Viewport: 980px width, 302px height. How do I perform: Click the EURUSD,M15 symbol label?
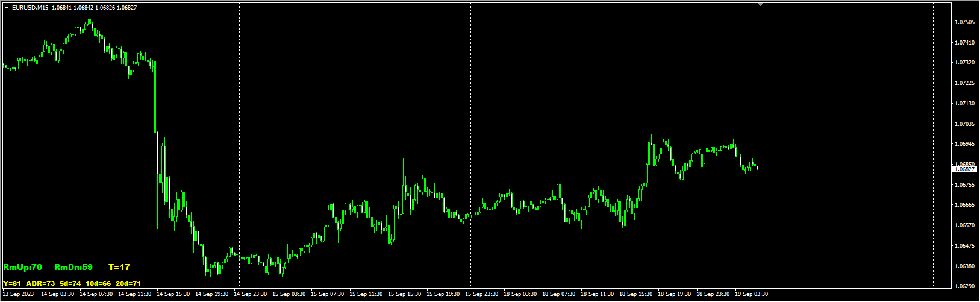coord(30,7)
